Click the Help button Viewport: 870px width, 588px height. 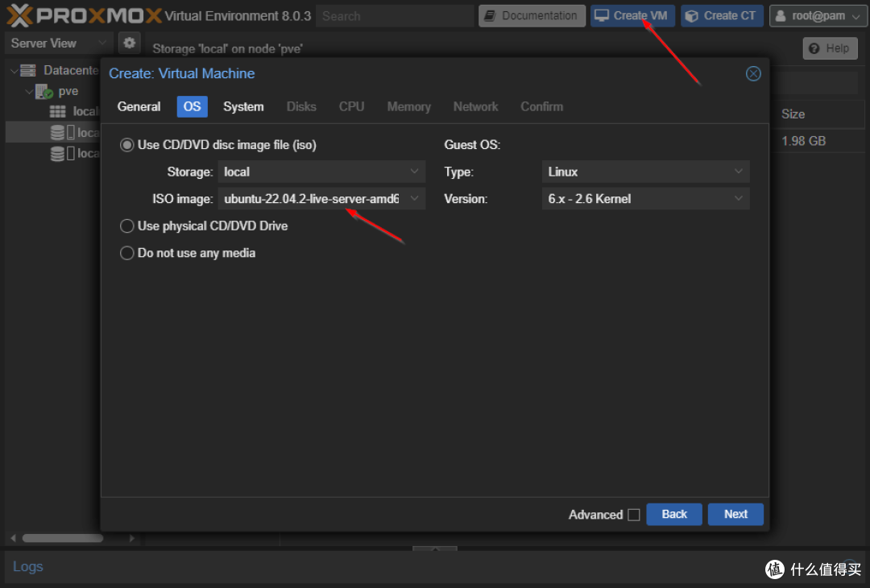coord(830,49)
